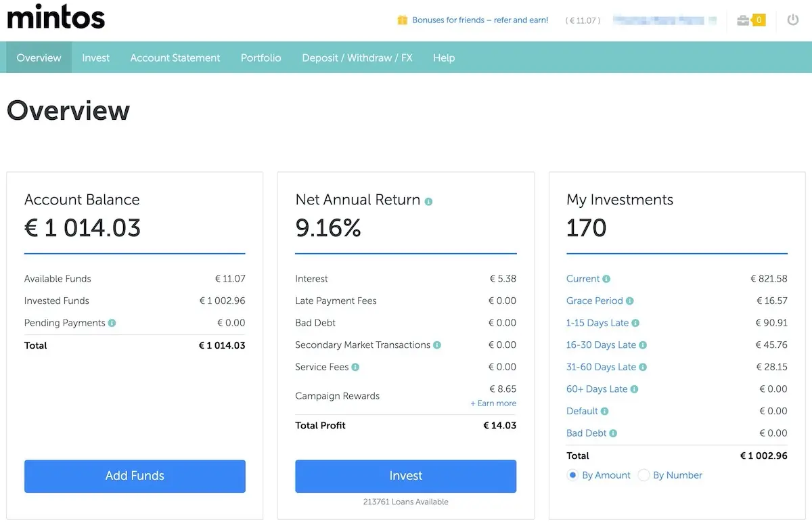
Task: Click the power logout icon
Action: [793, 20]
